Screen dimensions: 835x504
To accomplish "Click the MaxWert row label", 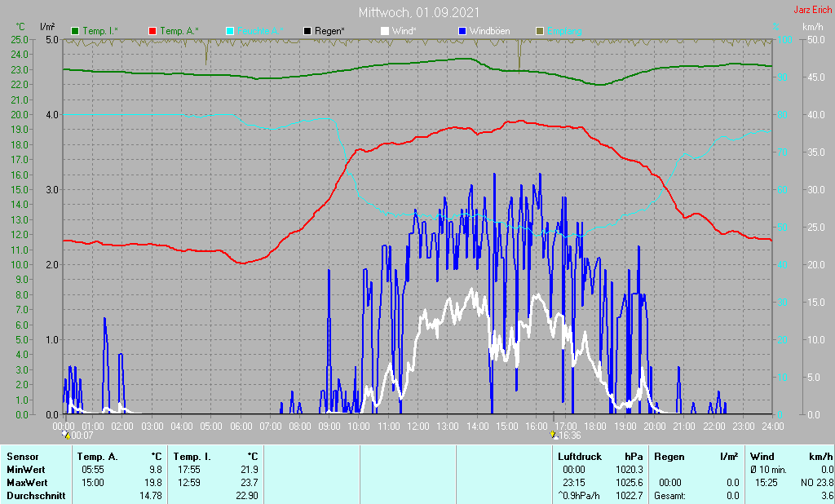I will [x=26, y=483].
